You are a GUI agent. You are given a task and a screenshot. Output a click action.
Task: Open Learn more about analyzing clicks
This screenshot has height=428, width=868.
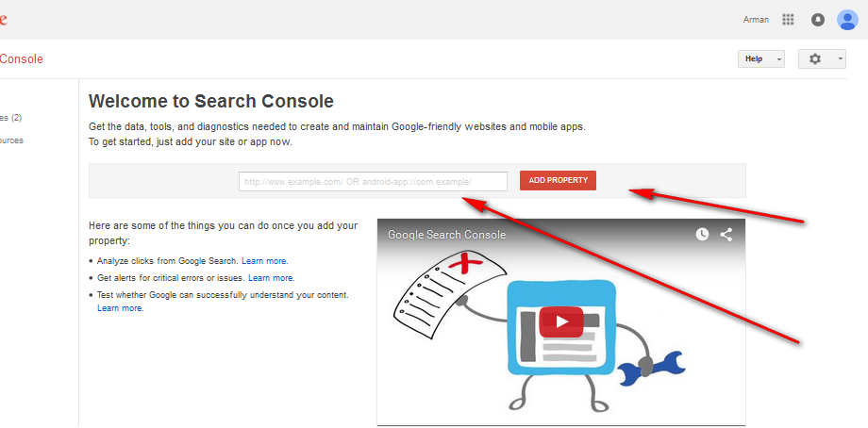(264, 260)
